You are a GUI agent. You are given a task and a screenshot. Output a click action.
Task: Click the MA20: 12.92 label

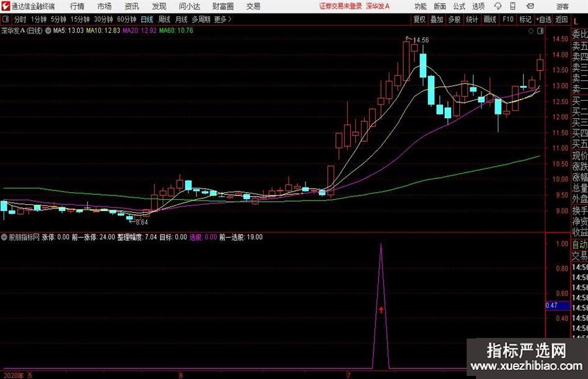pyautogui.click(x=139, y=30)
